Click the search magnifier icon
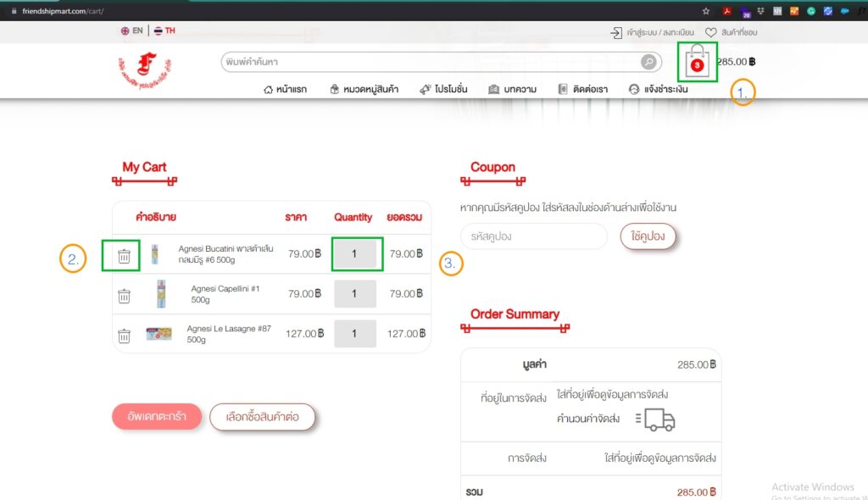868x500 pixels. [x=648, y=62]
